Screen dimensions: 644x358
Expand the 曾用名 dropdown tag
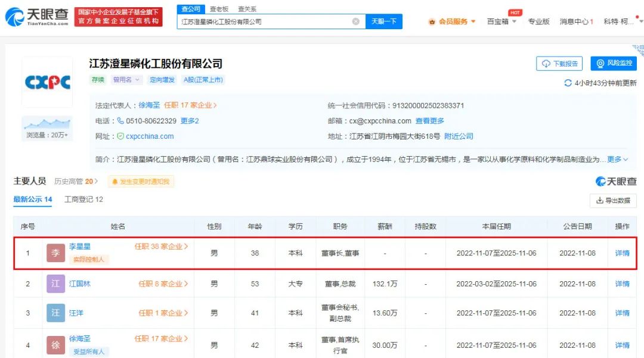coord(126,80)
